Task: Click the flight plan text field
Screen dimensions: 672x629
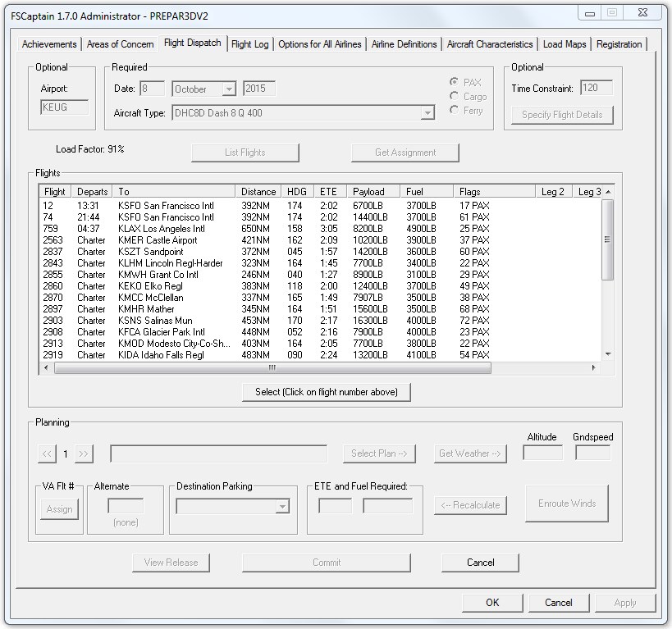Action: [218, 454]
